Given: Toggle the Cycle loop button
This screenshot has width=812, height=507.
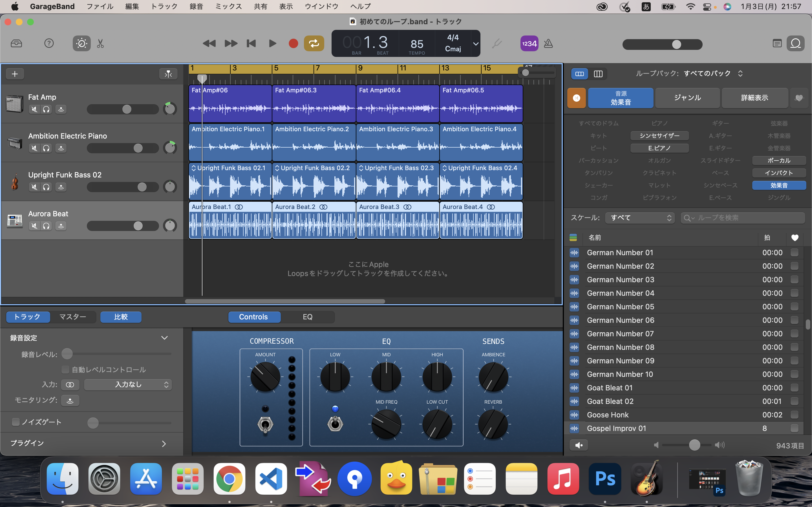Looking at the screenshot, I should (x=314, y=44).
